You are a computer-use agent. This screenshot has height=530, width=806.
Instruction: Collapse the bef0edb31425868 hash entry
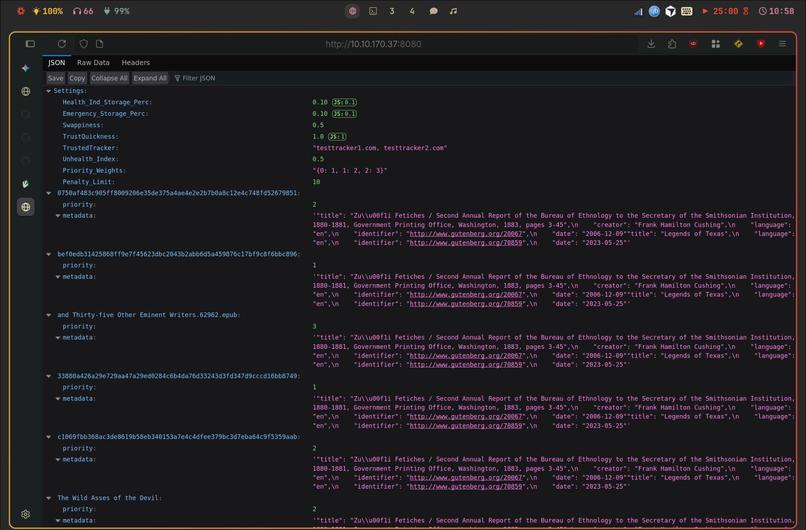click(x=49, y=254)
